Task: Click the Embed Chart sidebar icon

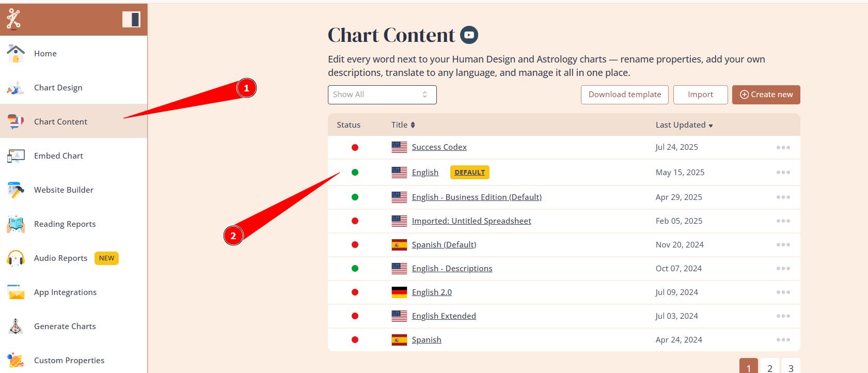Action: pos(15,156)
